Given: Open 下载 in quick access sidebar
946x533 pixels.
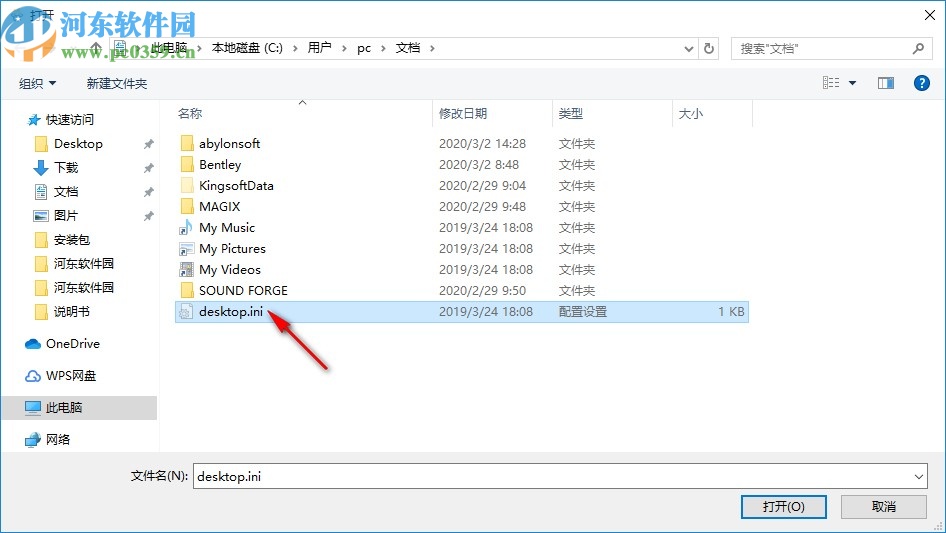Looking at the screenshot, I should pos(66,167).
